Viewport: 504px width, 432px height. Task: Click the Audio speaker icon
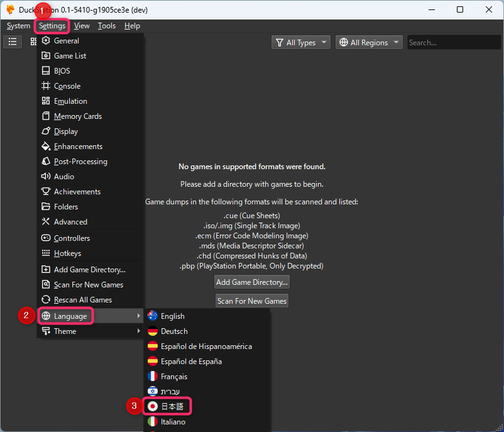[x=46, y=176]
